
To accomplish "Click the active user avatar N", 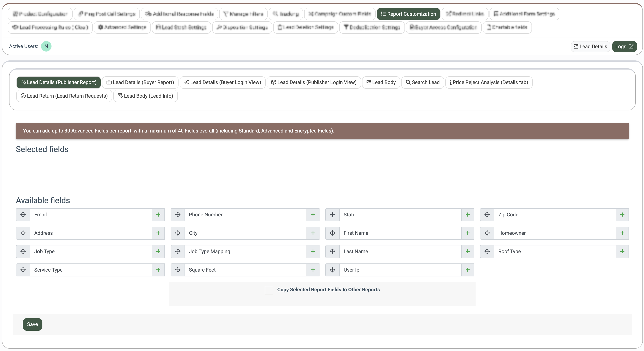I will point(46,46).
